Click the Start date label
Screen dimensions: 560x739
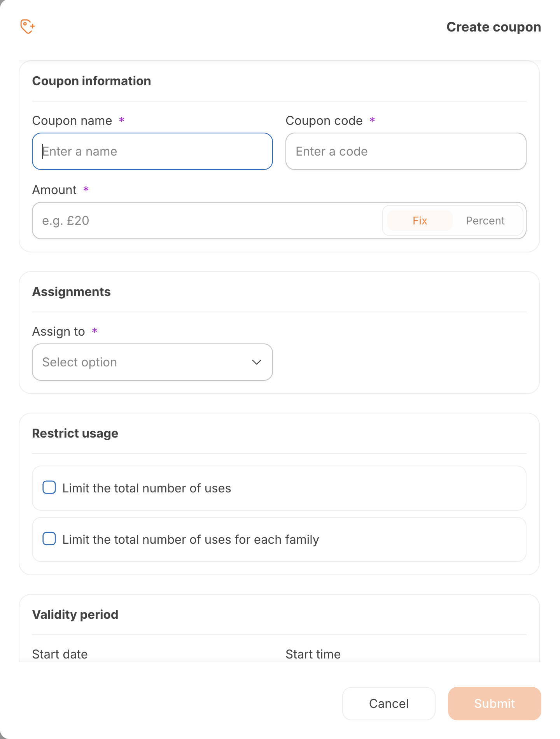click(60, 654)
